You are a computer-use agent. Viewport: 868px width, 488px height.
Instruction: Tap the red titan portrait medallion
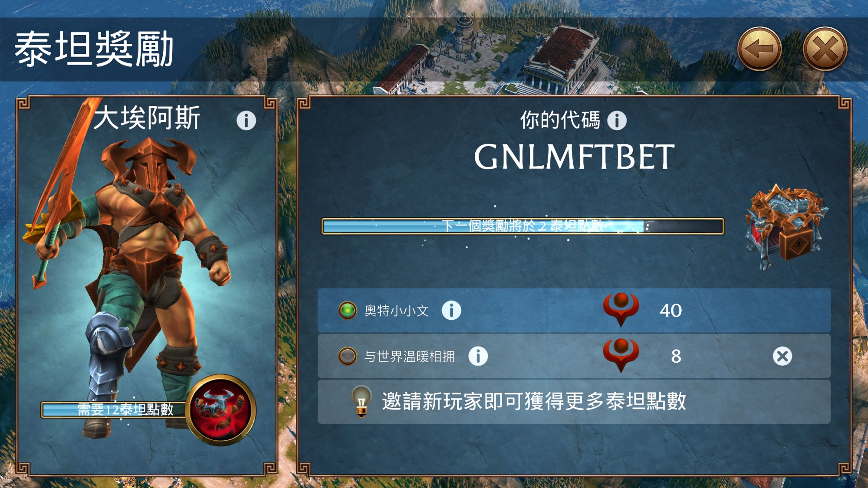221,409
